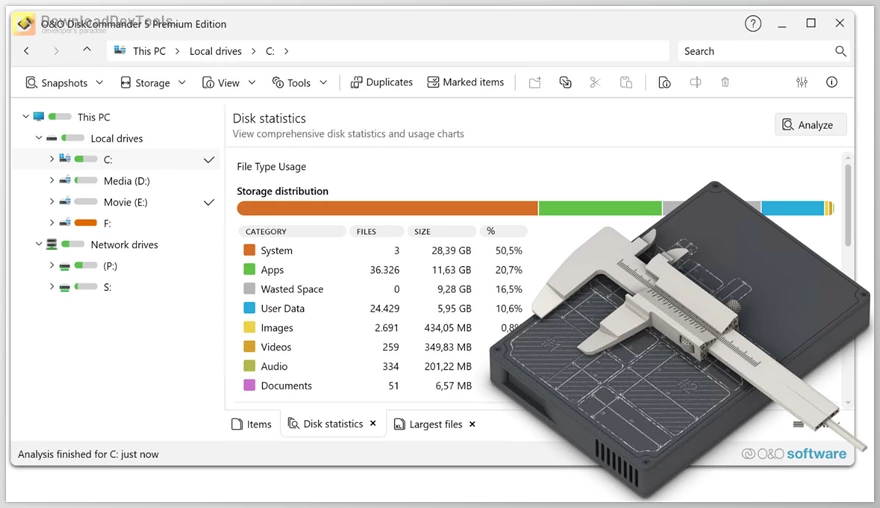Click the rename toolbar icon

pyautogui.click(x=695, y=83)
